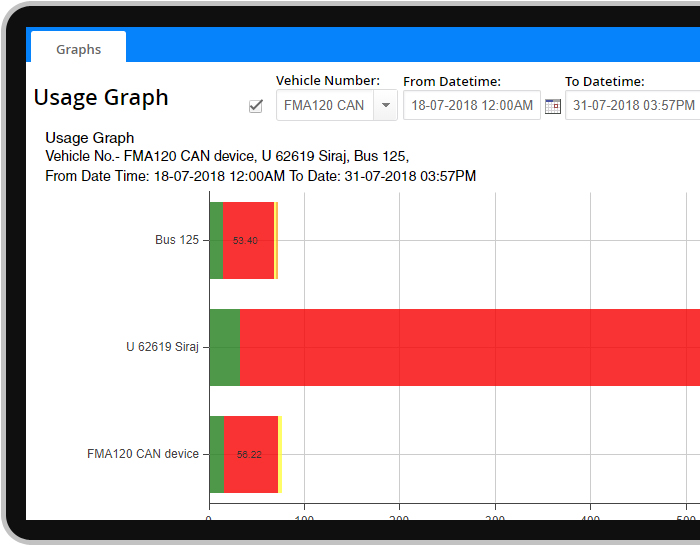Screen dimensions: 700x545
Task: Click the Bus 125 axis label
Action: [x=177, y=240]
